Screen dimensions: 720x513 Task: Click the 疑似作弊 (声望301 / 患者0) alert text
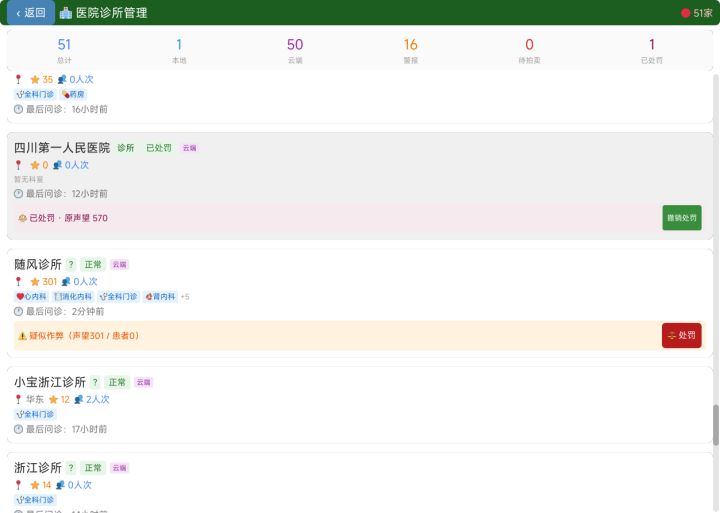[x=84, y=336]
